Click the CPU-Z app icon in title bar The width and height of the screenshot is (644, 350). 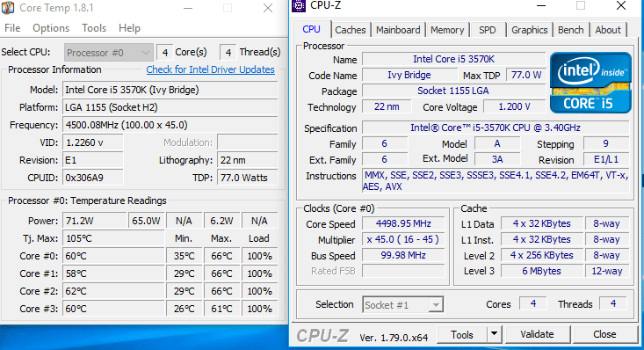click(x=299, y=6)
